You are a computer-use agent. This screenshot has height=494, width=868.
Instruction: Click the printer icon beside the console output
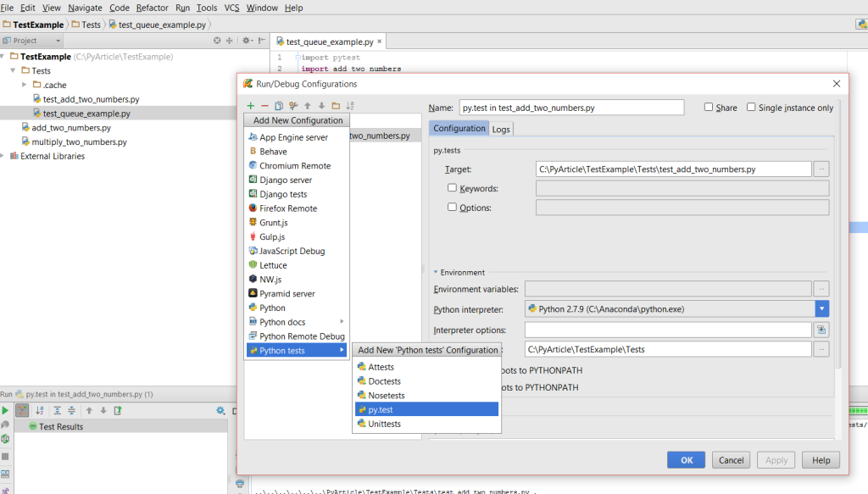[240, 484]
